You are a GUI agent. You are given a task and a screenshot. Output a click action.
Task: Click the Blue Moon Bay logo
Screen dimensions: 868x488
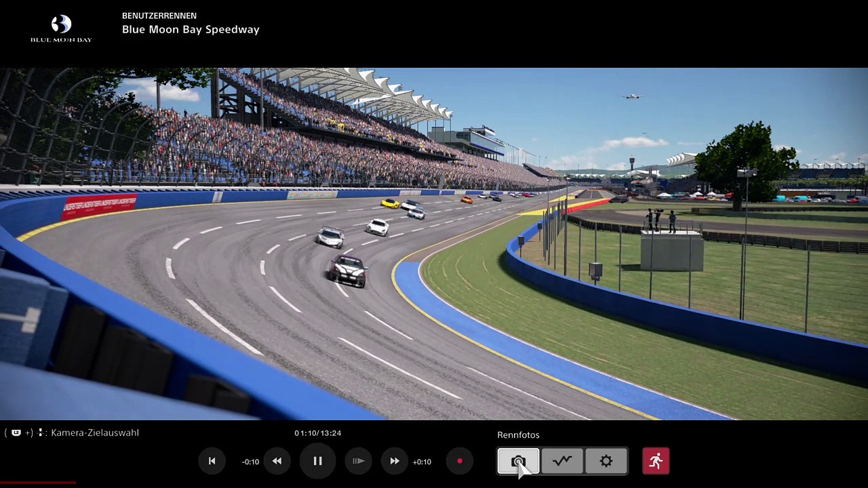click(61, 29)
